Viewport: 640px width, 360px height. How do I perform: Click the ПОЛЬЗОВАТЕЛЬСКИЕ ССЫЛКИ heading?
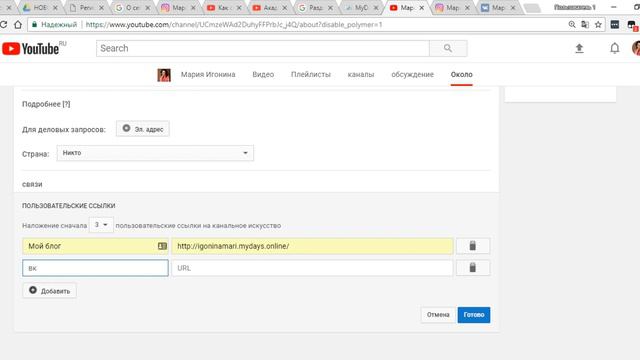point(69,206)
